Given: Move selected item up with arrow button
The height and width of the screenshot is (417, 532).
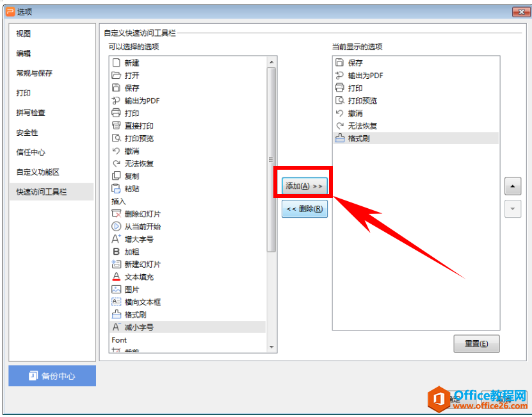Looking at the screenshot, I should tap(513, 186).
